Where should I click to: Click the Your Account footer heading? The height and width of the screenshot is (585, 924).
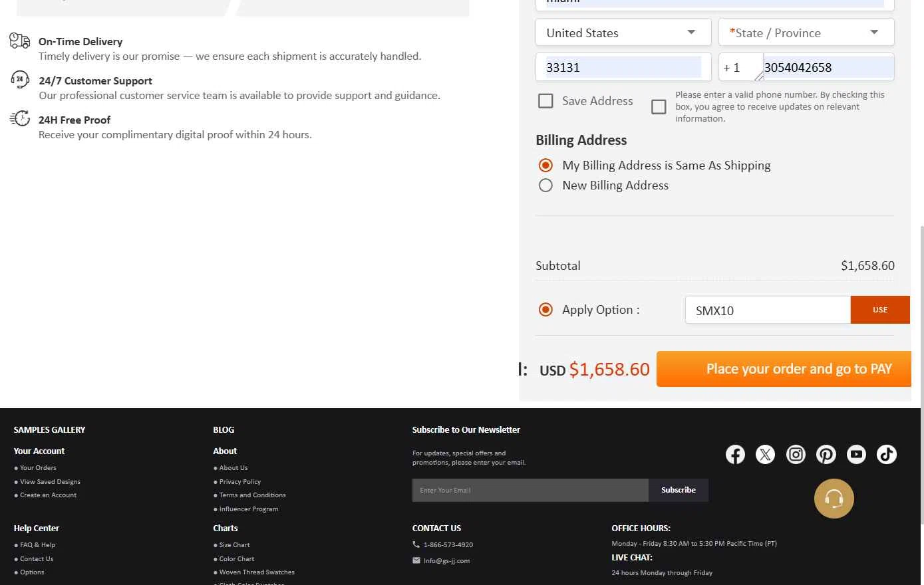tap(39, 451)
